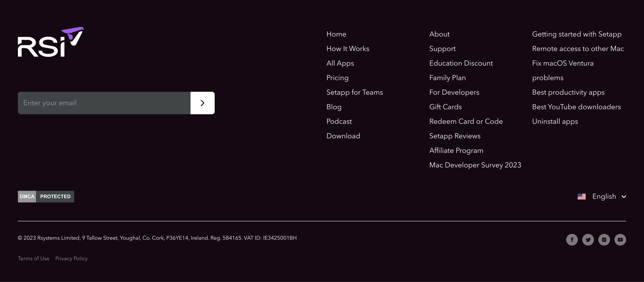
Task: Open the YouTube social icon
Action: click(x=620, y=240)
